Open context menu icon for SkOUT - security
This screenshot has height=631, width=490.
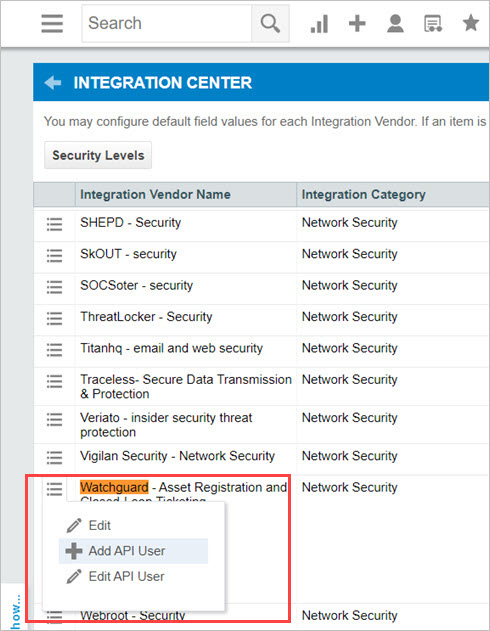54,256
